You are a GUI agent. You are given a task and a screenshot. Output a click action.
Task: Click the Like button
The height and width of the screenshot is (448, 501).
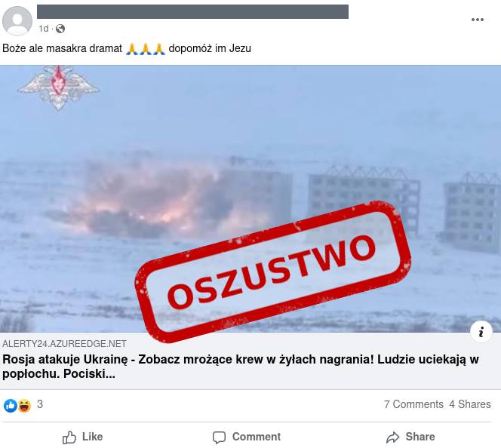coord(83,437)
